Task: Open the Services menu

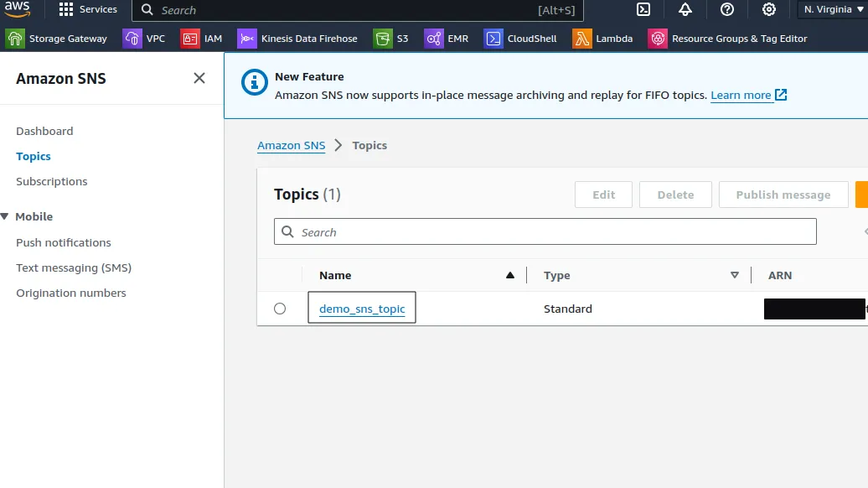Action: [87, 10]
